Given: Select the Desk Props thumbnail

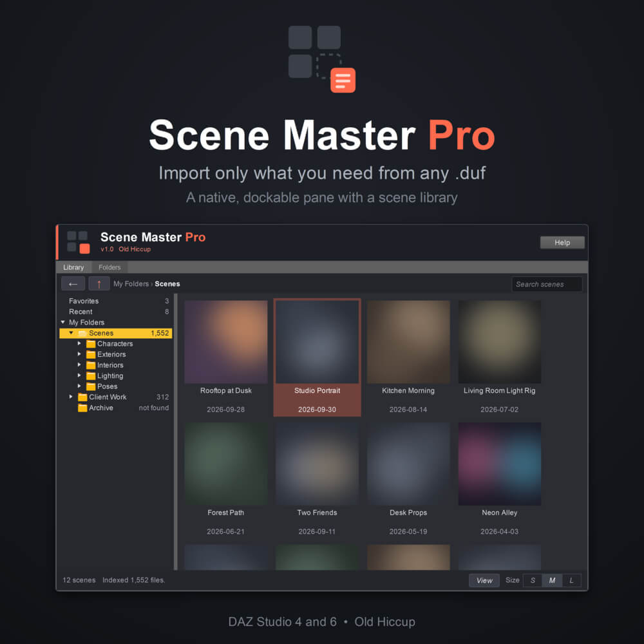Looking at the screenshot, I should tap(408, 464).
